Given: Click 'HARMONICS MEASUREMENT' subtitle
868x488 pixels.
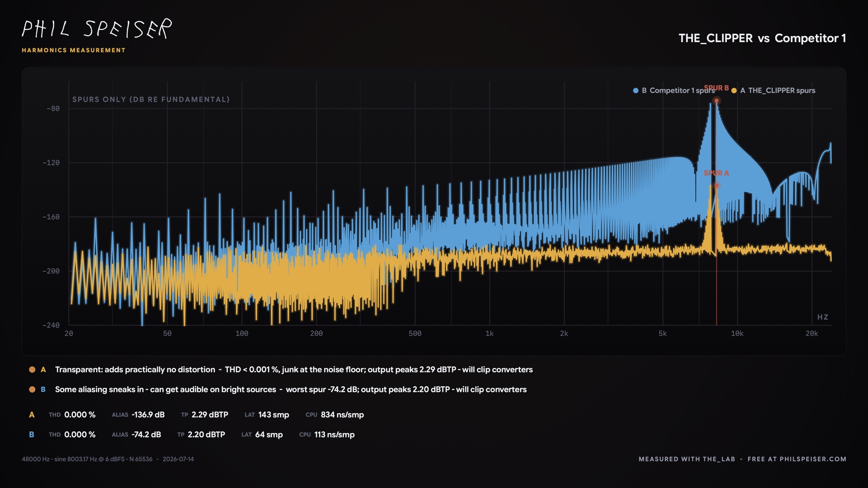Looking at the screenshot, I should tap(74, 50).
